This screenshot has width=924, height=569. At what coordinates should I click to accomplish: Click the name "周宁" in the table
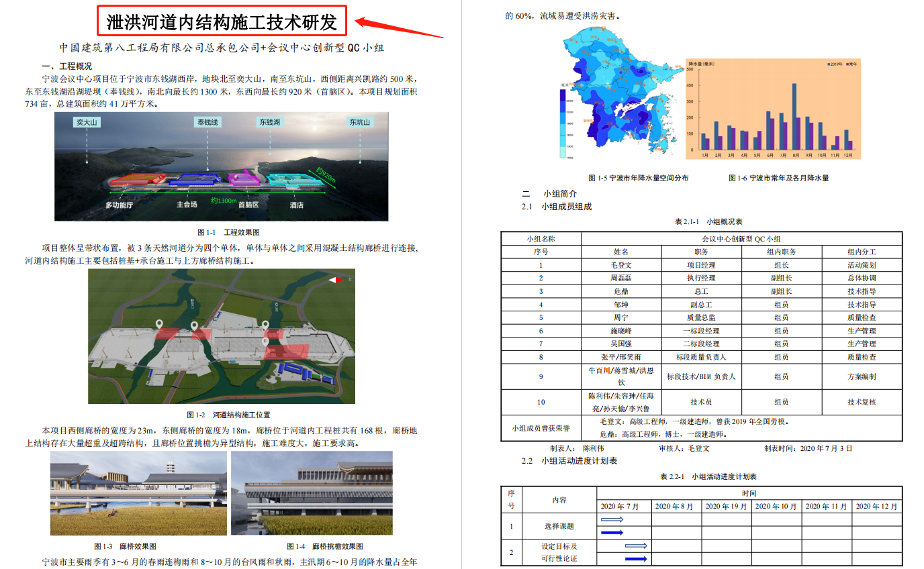(621, 317)
